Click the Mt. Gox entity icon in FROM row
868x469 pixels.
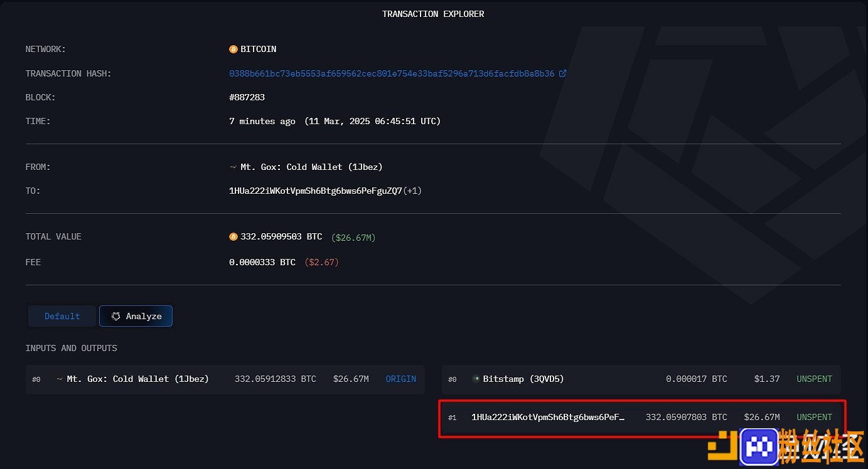click(233, 167)
